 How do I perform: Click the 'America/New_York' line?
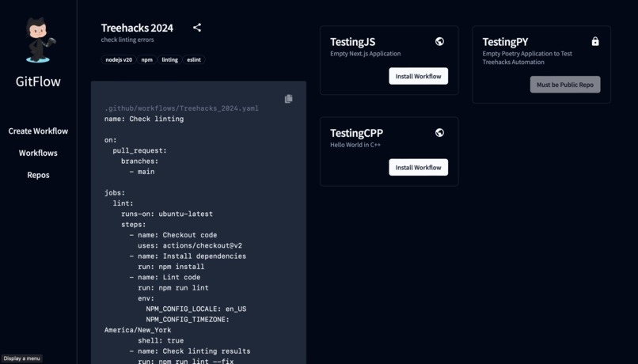[x=138, y=330]
